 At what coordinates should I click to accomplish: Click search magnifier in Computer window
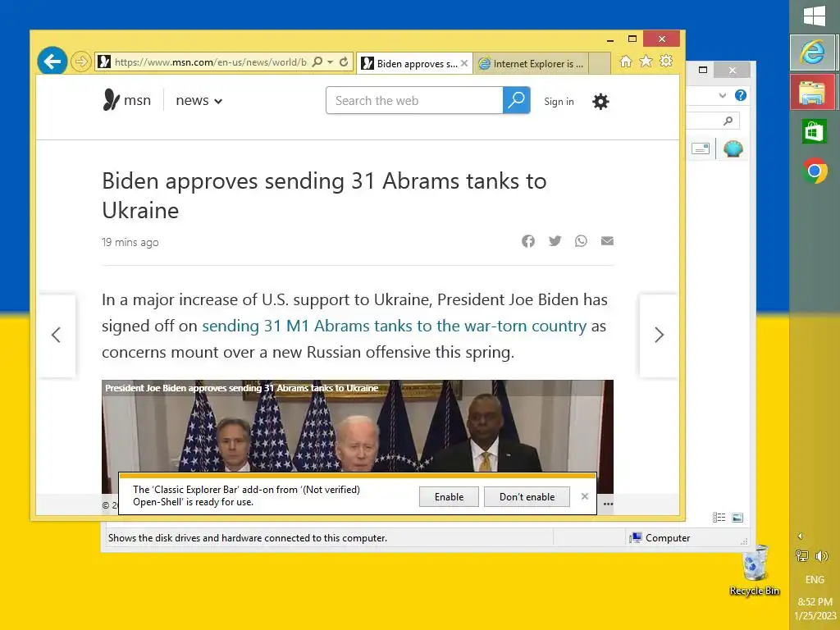click(728, 121)
